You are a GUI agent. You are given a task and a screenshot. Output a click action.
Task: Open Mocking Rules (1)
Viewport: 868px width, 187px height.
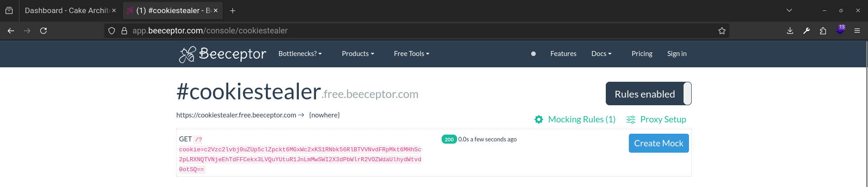click(582, 120)
